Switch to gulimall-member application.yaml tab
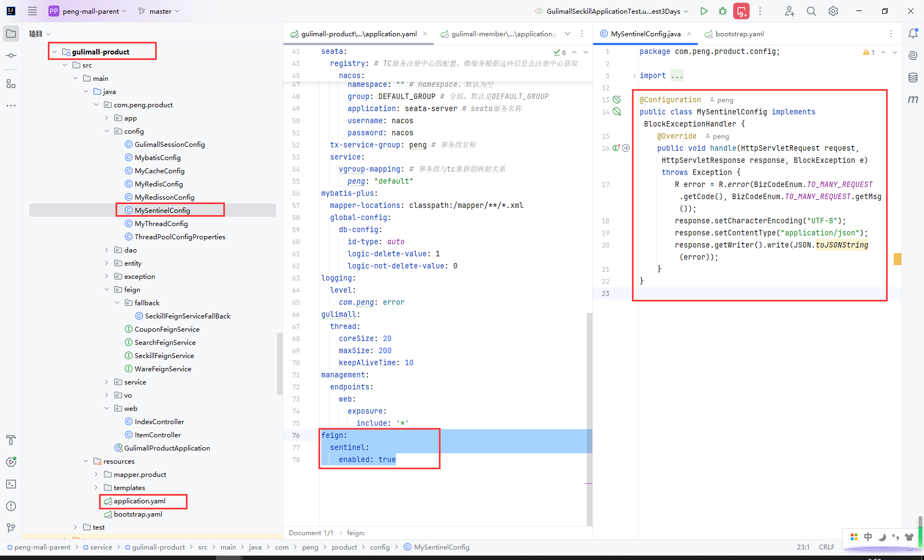Viewport: 924px width, 560px height. coord(499,34)
